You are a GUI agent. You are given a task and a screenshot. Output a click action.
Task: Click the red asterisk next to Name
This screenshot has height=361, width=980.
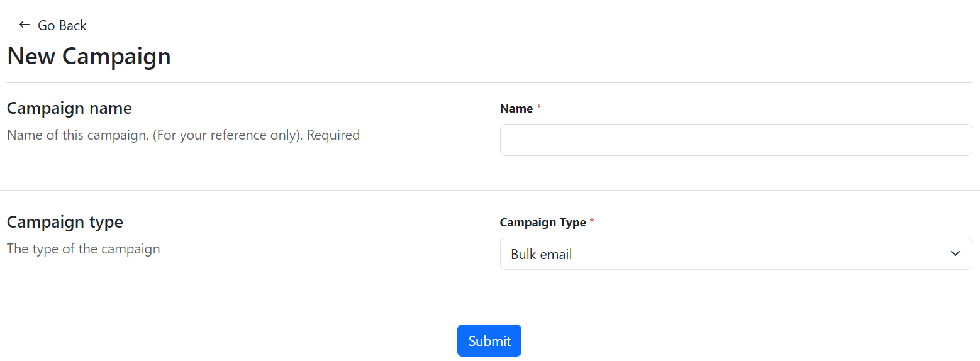click(539, 109)
